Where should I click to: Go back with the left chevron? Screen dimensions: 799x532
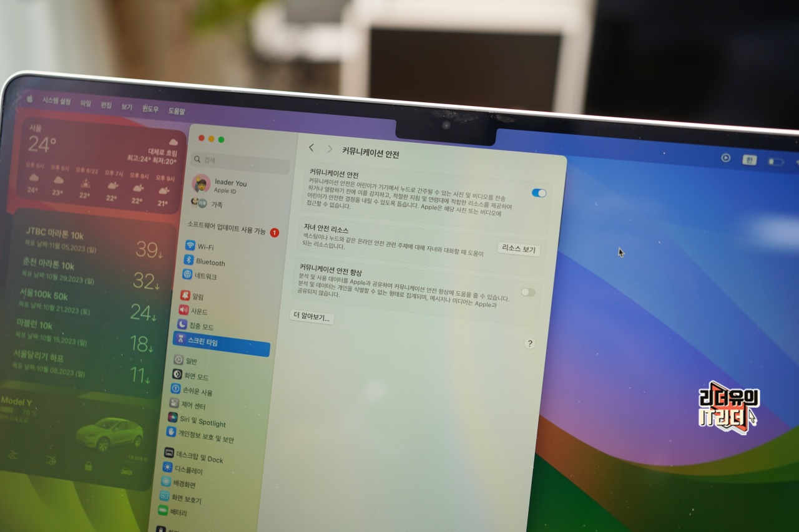pyautogui.click(x=311, y=148)
